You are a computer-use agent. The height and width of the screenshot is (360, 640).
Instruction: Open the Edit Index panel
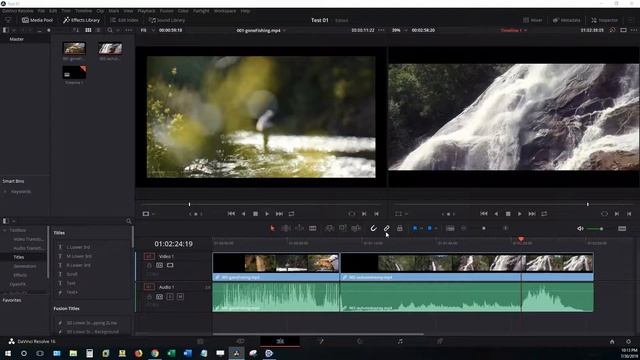[124, 20]
